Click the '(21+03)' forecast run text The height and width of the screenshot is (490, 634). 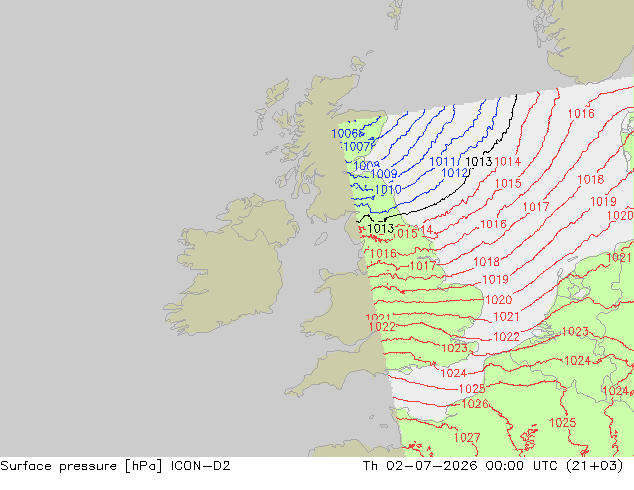click(595, 466)
